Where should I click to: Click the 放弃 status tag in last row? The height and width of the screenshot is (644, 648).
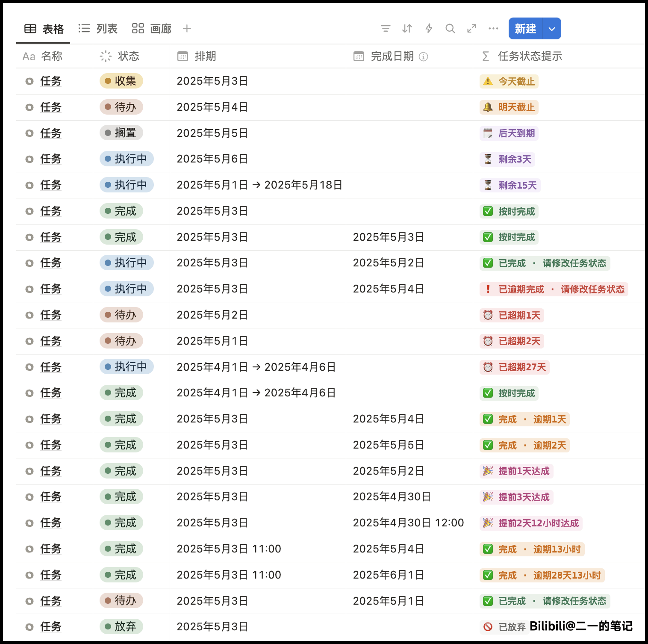point(121,626)
